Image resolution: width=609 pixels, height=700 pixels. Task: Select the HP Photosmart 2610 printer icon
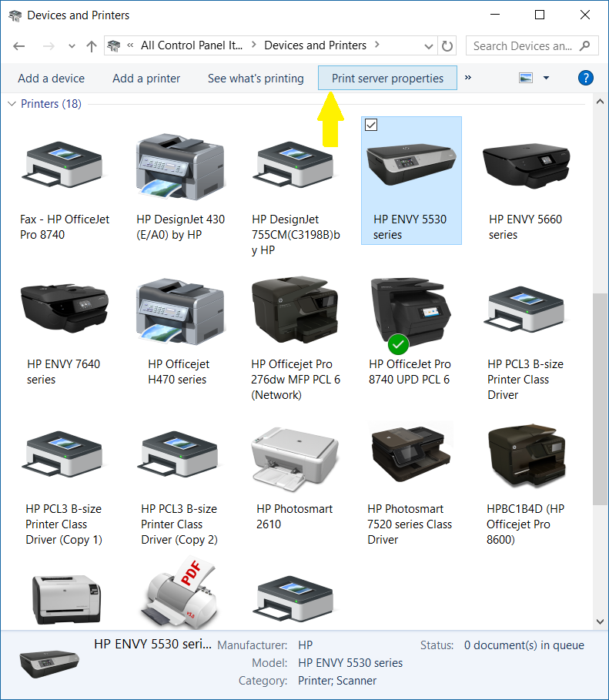tap(295, 460)
